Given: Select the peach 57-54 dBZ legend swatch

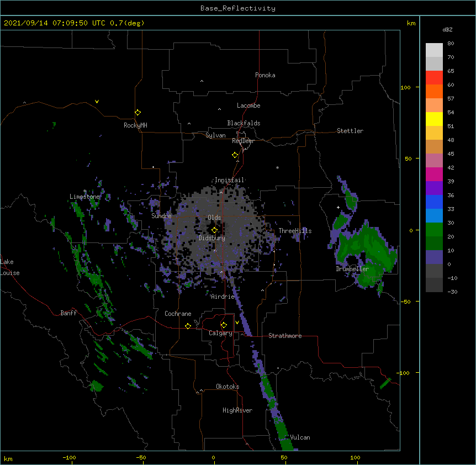Looking at the screenshot, I should (434, 105).
